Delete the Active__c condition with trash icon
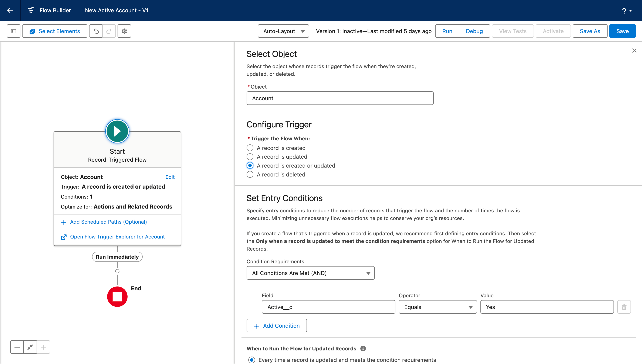The height and width of the screenshot is (364, 642). [x=624, y=307]
